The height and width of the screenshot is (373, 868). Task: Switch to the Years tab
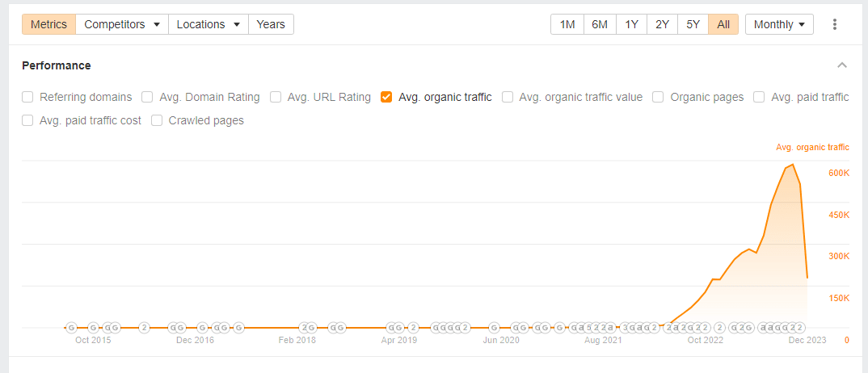[x=271, y=24]
